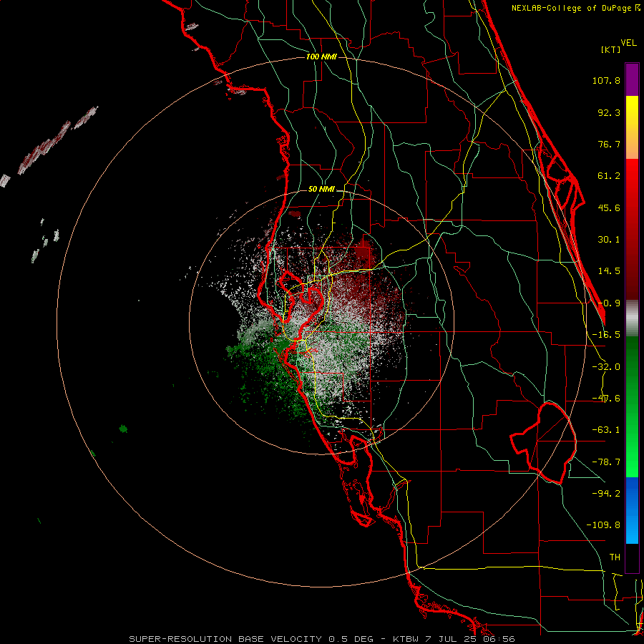Select the 45.6 legend value

609,208
